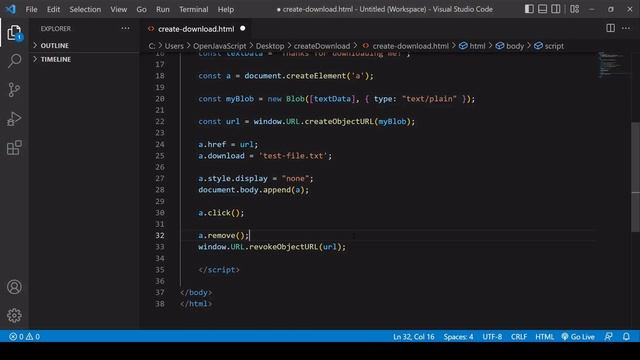The height and width of the screenshot is (360, 640).
Task: Open the Source Control view icon
Action: [14, 90]
